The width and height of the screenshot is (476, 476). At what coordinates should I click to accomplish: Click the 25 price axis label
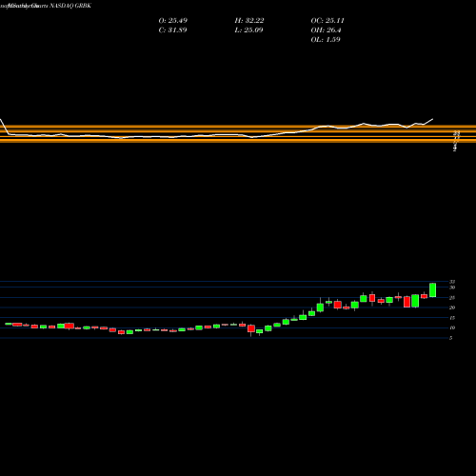452,298
